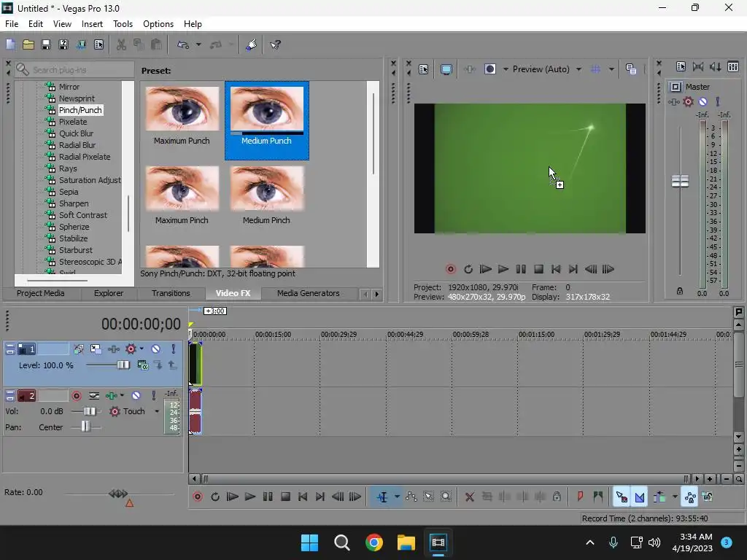
Task: Open Normal Edit Tool dropdown arrow
Action: pos(397,497)
